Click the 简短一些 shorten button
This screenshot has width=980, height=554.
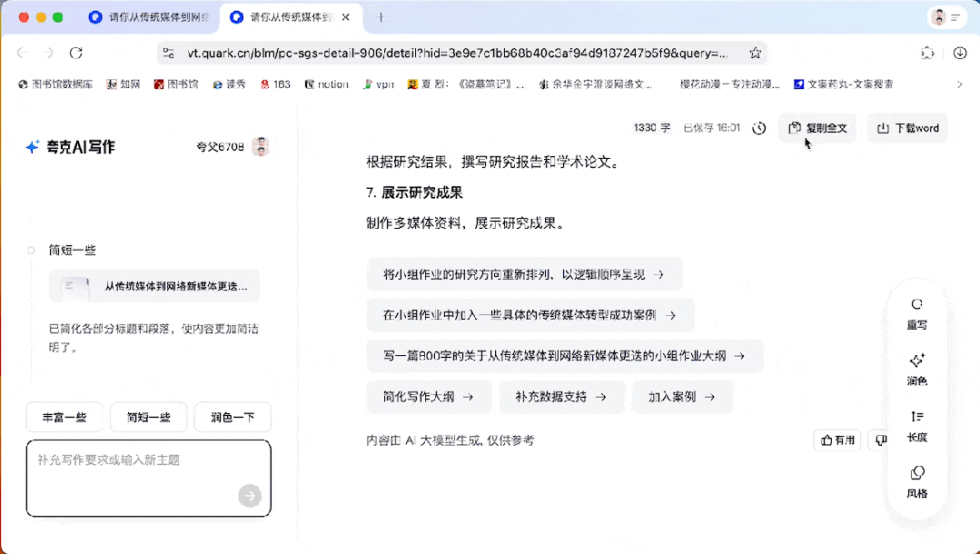tap(147, 417)
